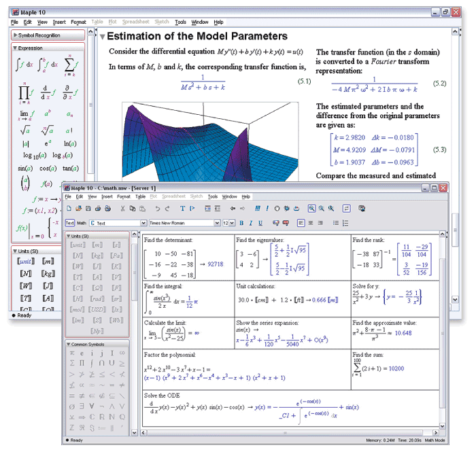The height and width of the screenshot is (456, 476).
Task: Restart the Maple server icon
Action: click(296, 209)
